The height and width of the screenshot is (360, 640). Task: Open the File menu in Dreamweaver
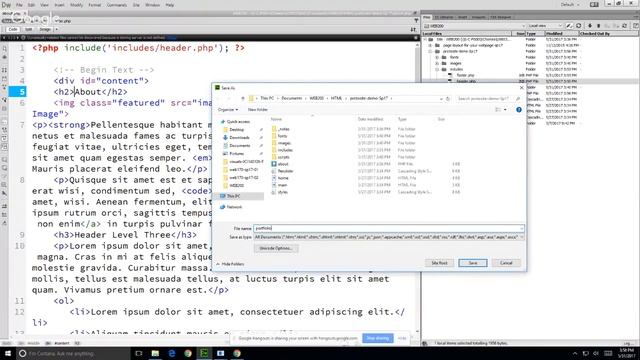point(19,5)
